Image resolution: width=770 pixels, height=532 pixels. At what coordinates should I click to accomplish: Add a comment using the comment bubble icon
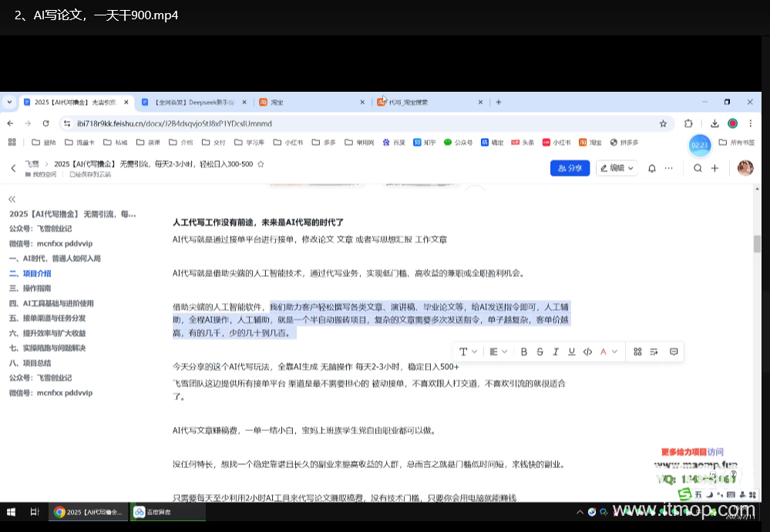tap(673, 351)
